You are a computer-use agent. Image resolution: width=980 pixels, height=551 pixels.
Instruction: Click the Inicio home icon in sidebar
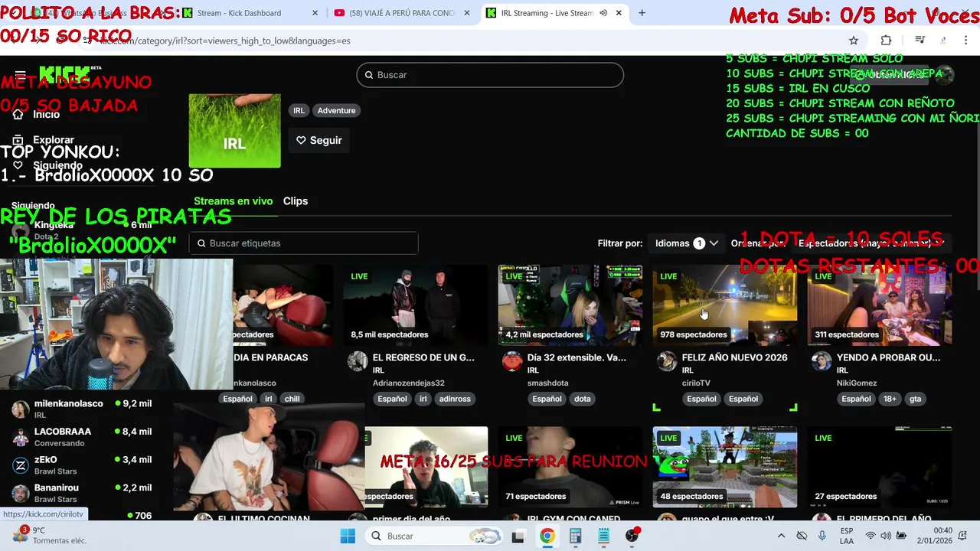click(18, 114)
